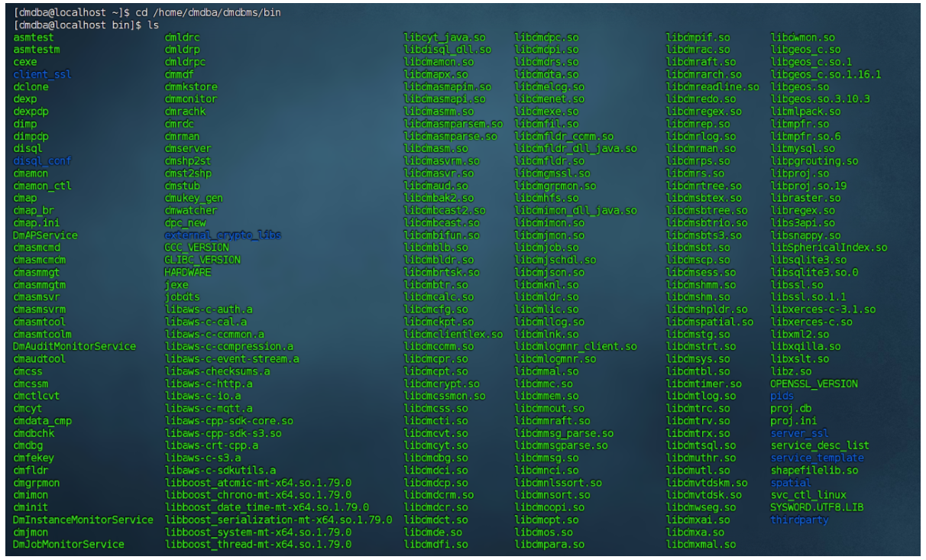926x560 pixels.
Task: Select the "dexp" file name
Action: click(x=25, y=99)
